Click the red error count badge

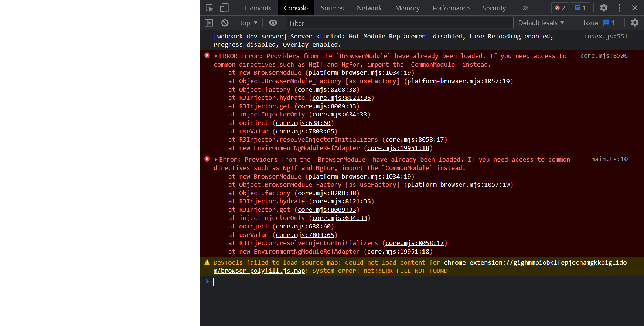[x=560, y=8]
